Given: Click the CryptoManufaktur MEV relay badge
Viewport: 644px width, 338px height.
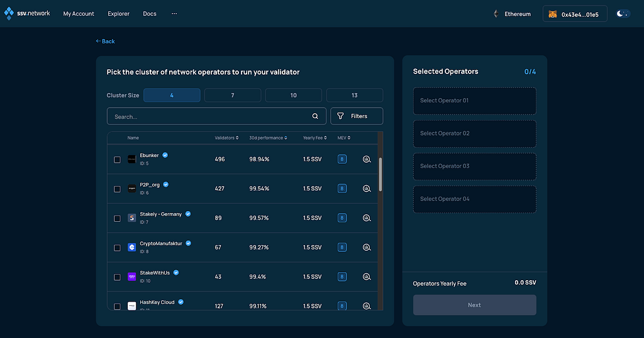Looking at the screenshot, I should (x=341, y=248).
